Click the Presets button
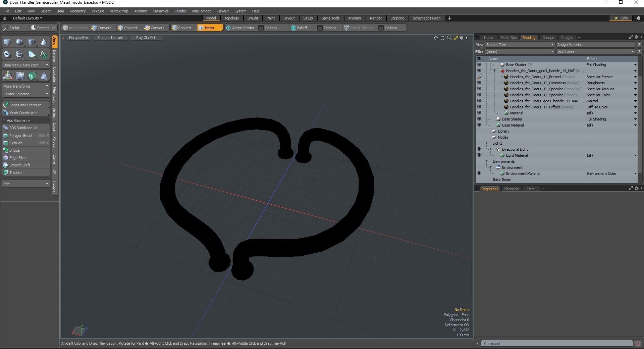Viewport: 644px width, 349px height. click(x=43, y=28)
